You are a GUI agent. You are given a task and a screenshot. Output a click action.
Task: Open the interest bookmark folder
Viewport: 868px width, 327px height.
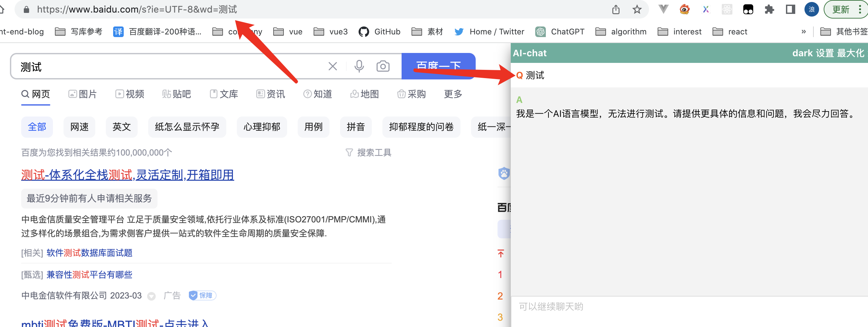point(679,32)
